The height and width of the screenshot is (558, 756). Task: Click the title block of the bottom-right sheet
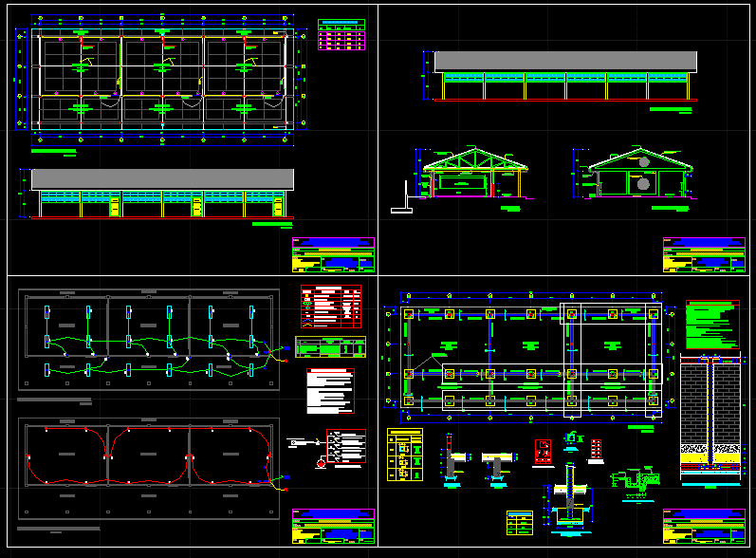tap(704, 526)
